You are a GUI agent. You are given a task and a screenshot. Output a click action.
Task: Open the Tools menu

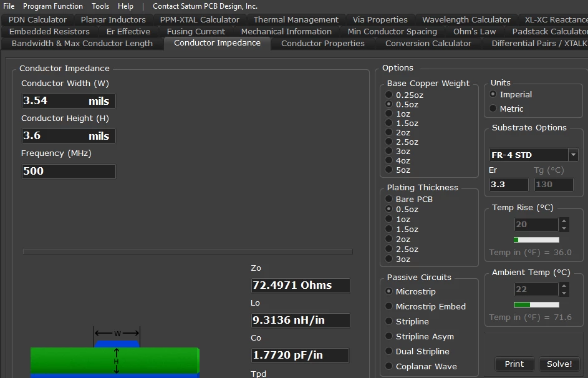tap(100, 6)
